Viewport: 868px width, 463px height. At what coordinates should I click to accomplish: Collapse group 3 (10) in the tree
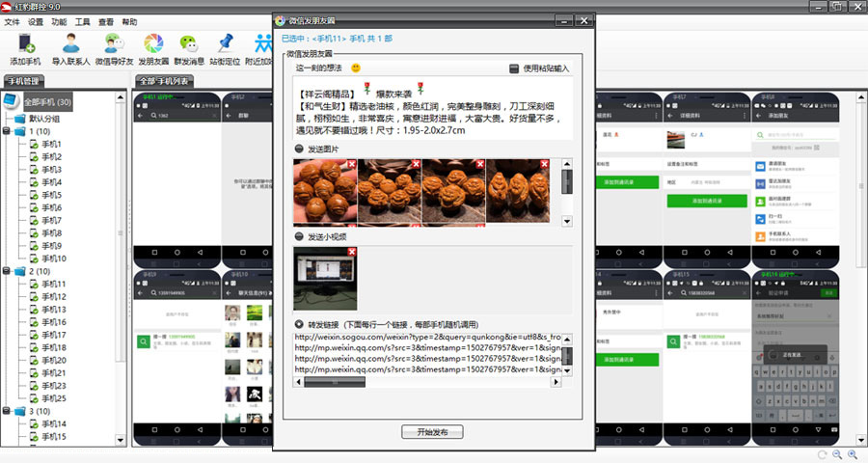pos(6,412)
